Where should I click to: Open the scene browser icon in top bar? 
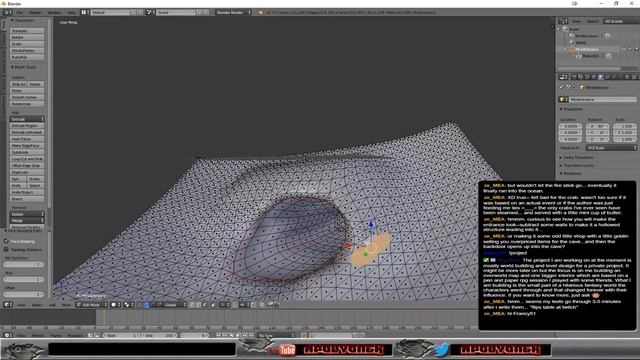coord(150,12)
